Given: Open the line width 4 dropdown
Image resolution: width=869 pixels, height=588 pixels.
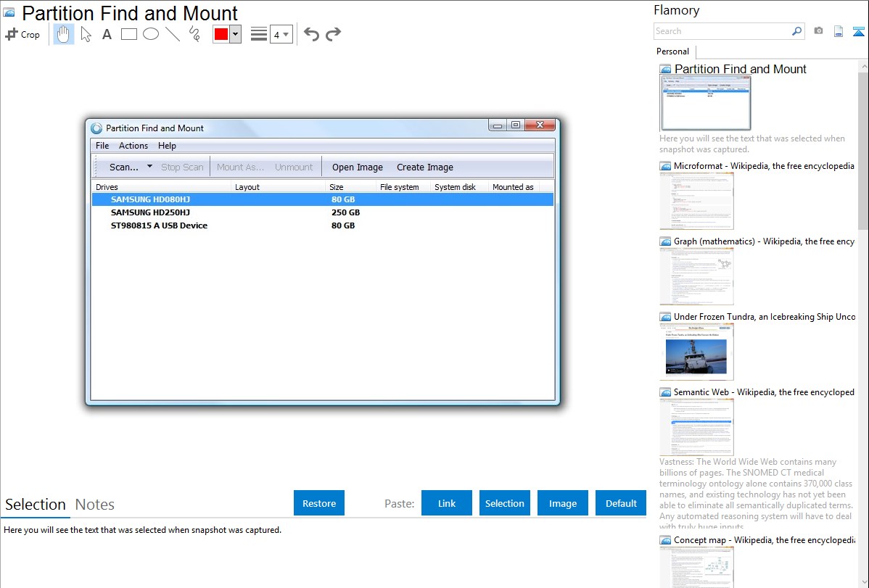Looking at the screenshot, I should click(281, 34).
